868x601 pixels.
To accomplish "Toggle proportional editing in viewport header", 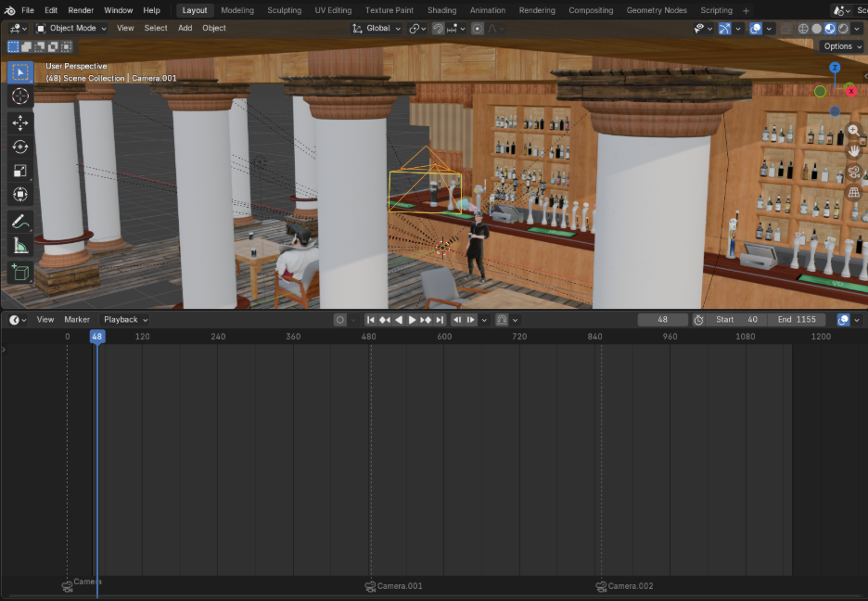I will (478, 29).
